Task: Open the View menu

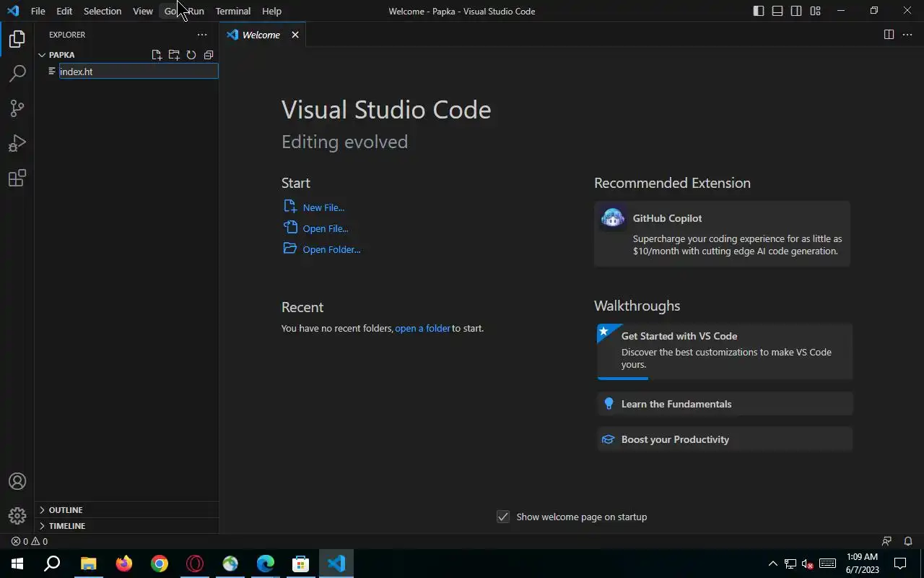Action: [143, 11]
